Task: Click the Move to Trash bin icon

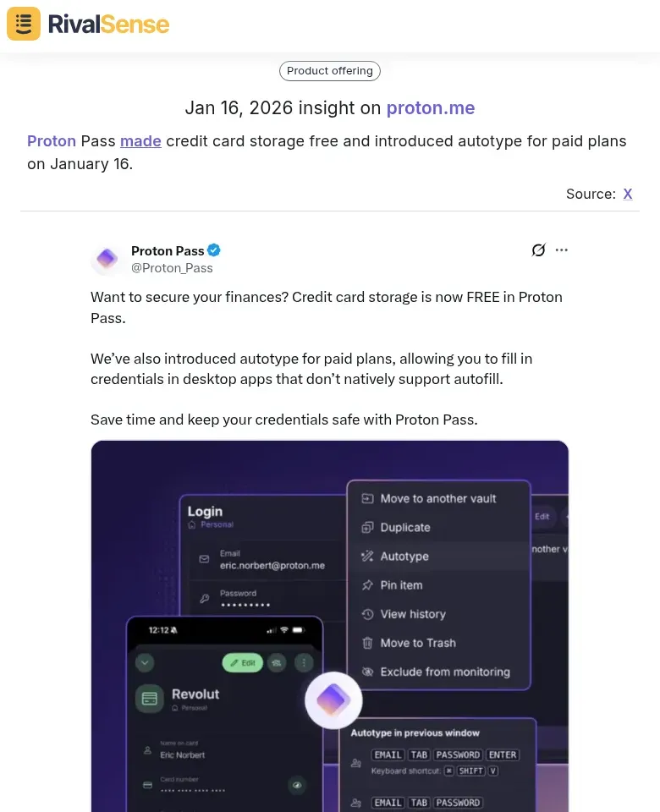Action: coord(367,643)
